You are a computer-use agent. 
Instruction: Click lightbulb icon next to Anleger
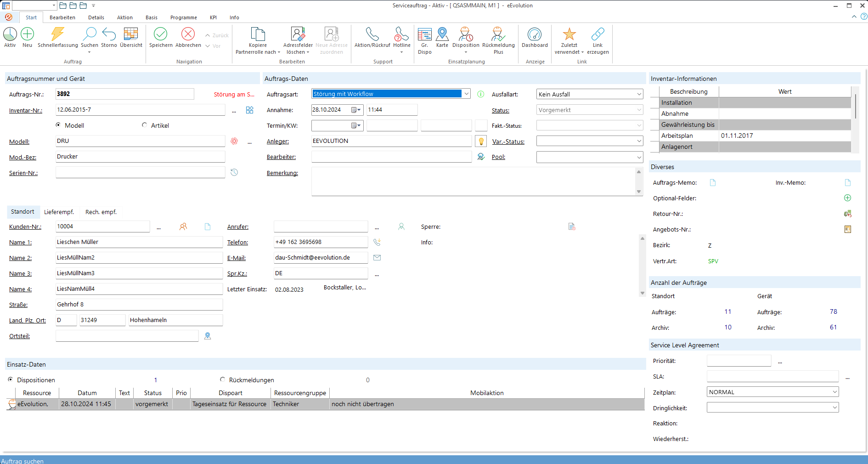pyautogui.click(x=481, y=141)
